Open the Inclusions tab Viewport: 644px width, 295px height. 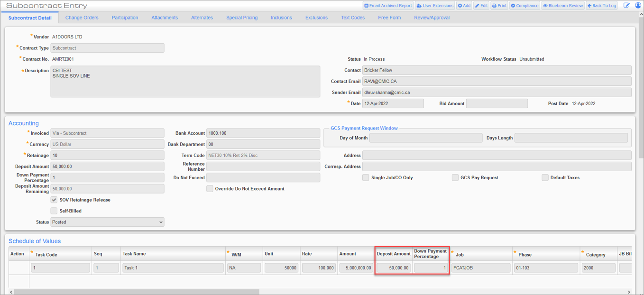pos(281,18)
